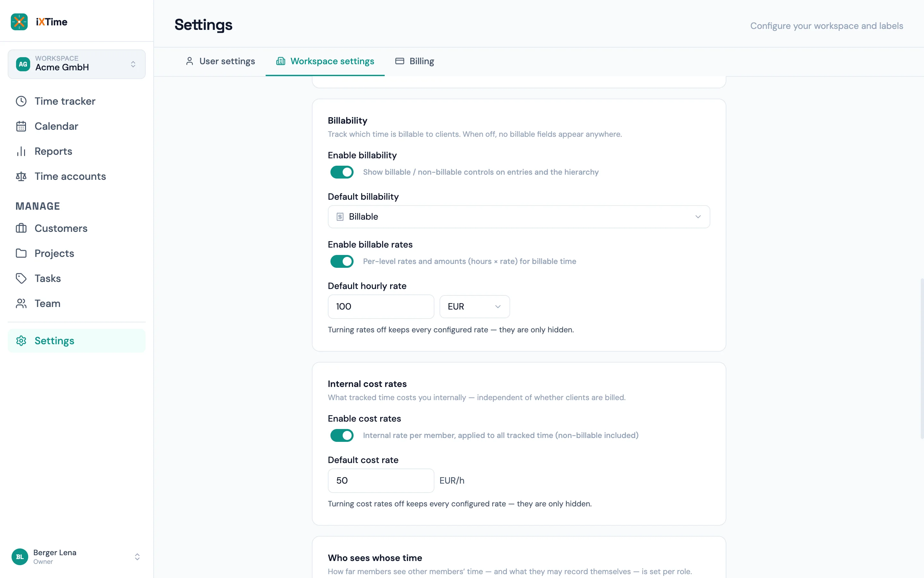Viewport: 924px width, 578px height.
Task: Click the Team people icon
Action: pyautogui.click(x=21, y=303)
